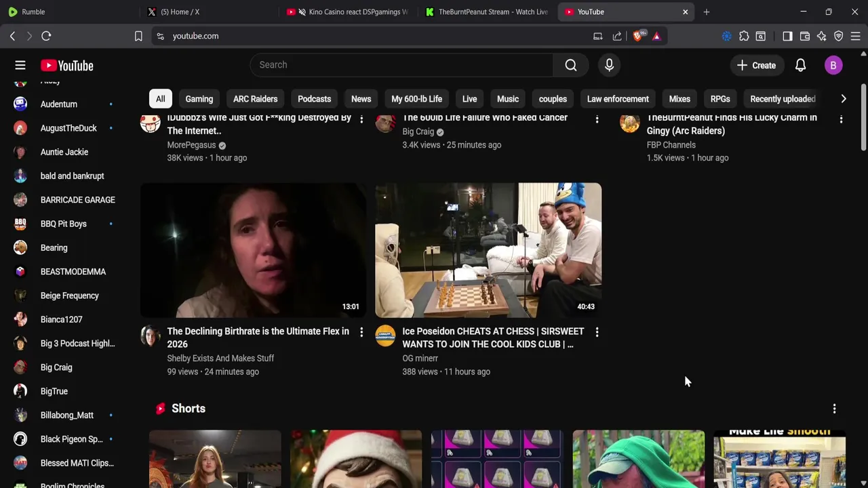Switch to TheBurntPeanut Stream browser tab

point(486,12)
